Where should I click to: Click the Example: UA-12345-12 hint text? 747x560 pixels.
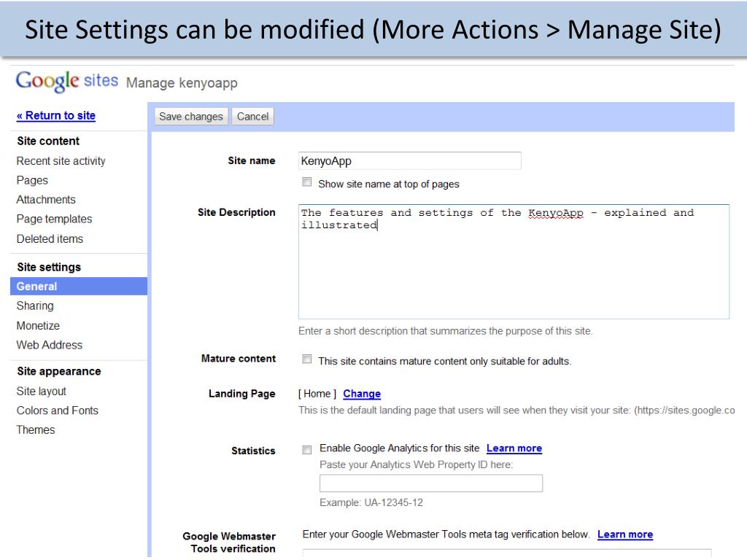click(x=371, y=503)
